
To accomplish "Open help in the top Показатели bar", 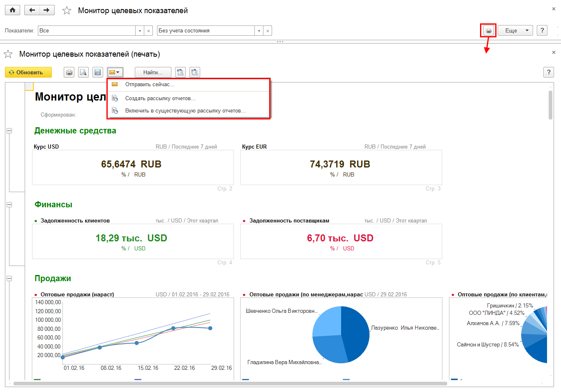I will (542, 30).
